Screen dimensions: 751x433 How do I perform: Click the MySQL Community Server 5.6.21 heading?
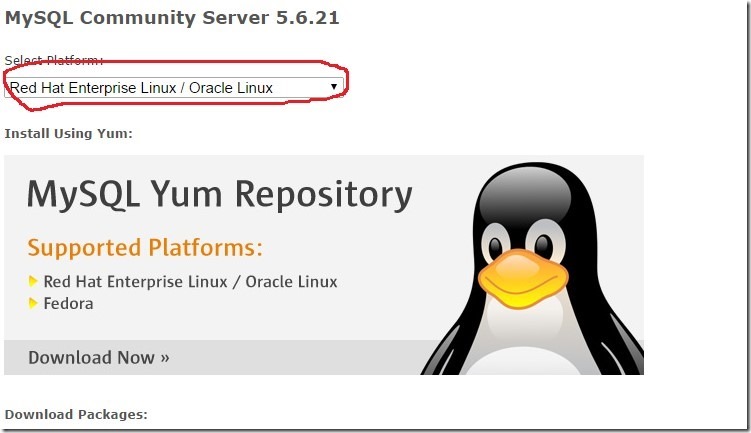coord(172,18)
